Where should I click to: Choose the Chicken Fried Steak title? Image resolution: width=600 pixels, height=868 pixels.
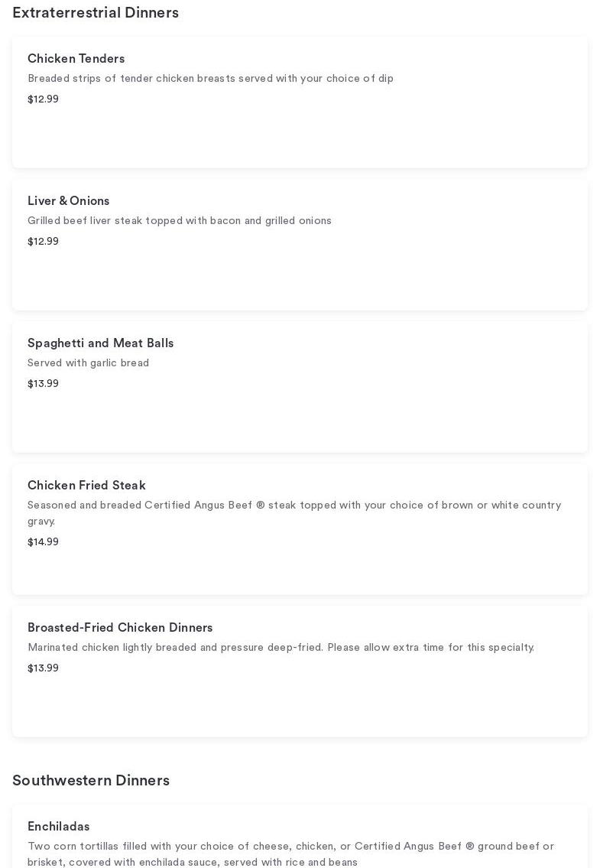point(86,486)
